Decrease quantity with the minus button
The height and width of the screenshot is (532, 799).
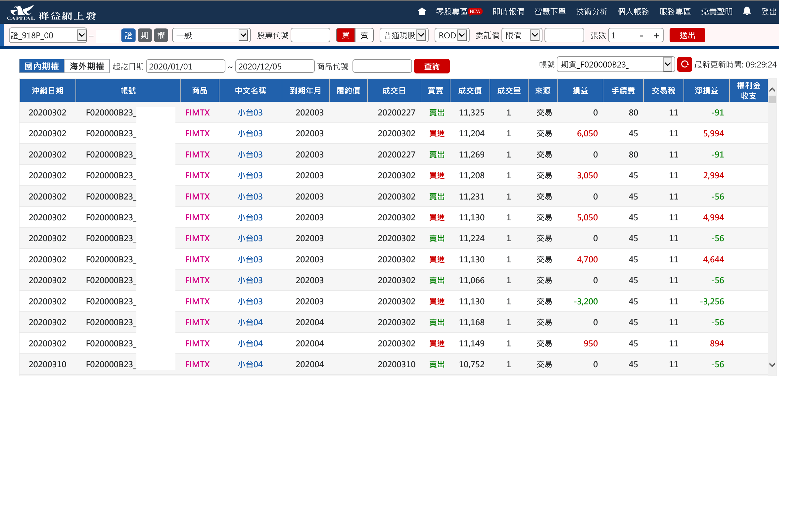coord(641,36)
